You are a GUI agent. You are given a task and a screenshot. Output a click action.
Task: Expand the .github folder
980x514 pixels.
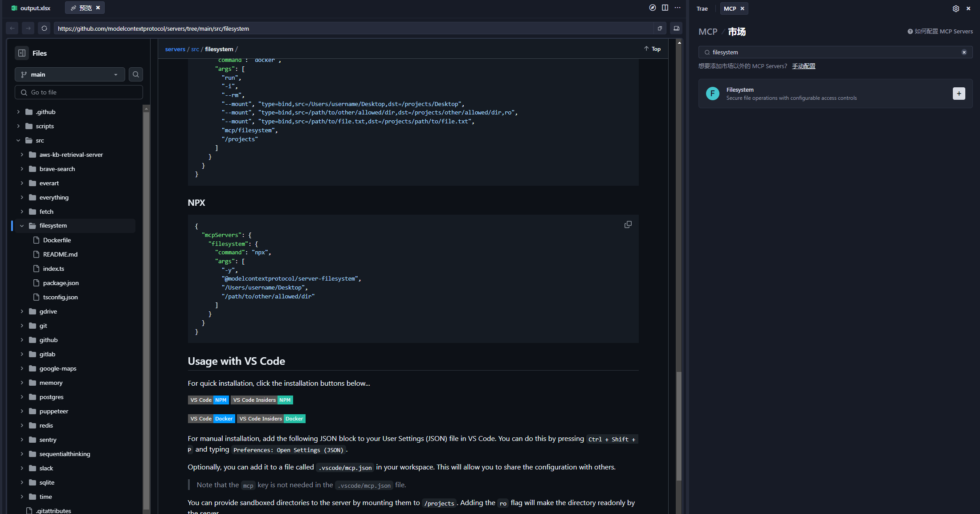[18, 112]
